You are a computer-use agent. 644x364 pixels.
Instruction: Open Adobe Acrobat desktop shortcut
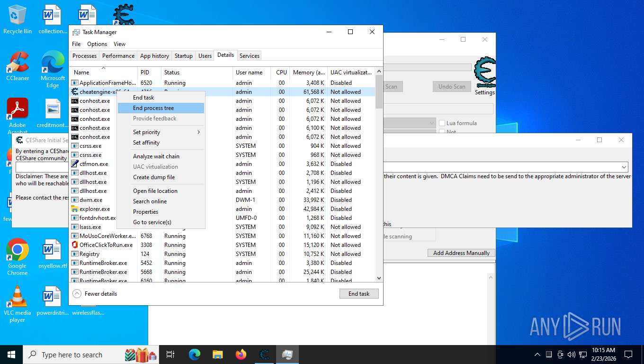[x=18, y=116]
